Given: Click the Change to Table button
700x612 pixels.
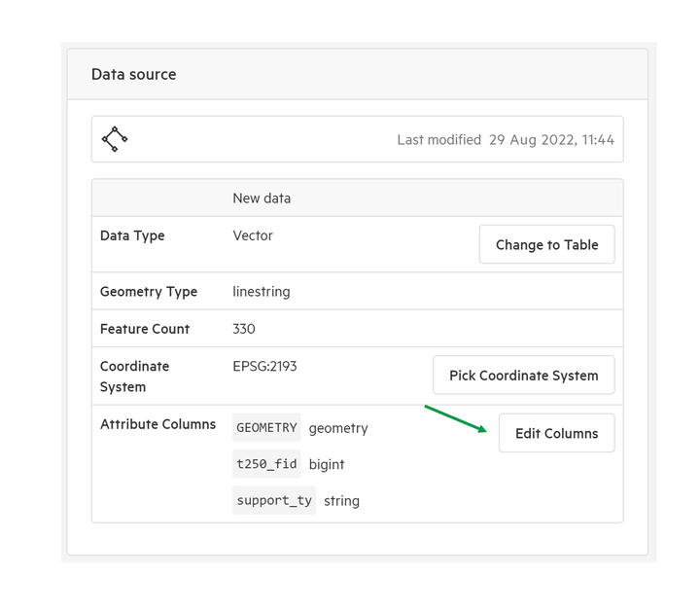Looking at the screenshot, I should point(546,244).
